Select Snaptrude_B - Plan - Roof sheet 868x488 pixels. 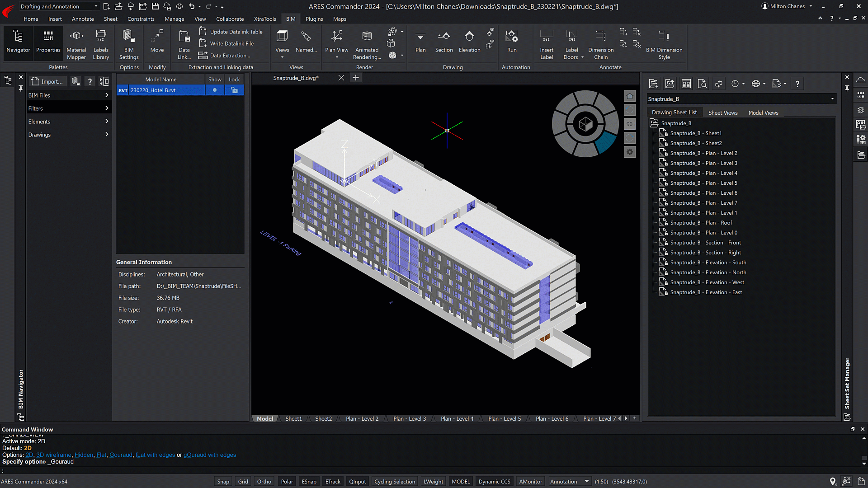(x=701, y=222)
